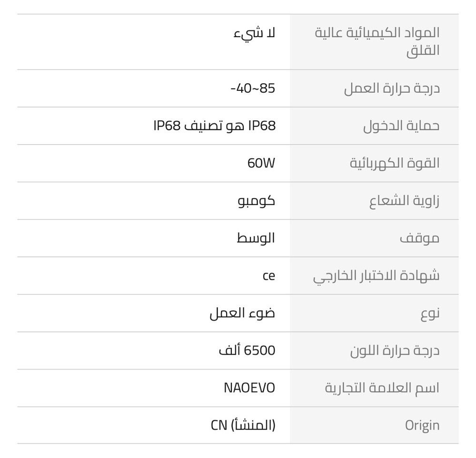Click the 'درجة حرارة اللون' label
This screenshot has height=458, width=476.
(x=395, y=351)
